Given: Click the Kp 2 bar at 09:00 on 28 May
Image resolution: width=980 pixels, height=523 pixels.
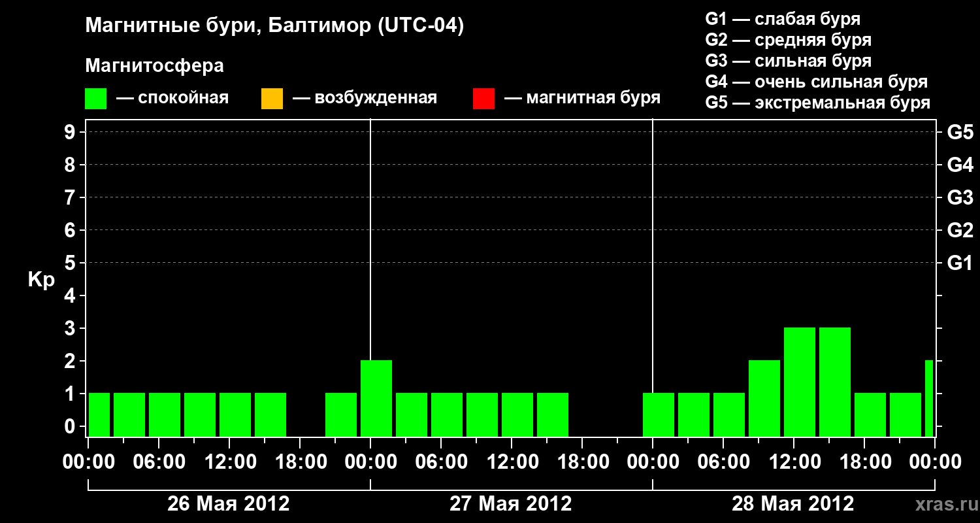Looking at the screenshot, I should pyautogui.click(x=764, y=398).
